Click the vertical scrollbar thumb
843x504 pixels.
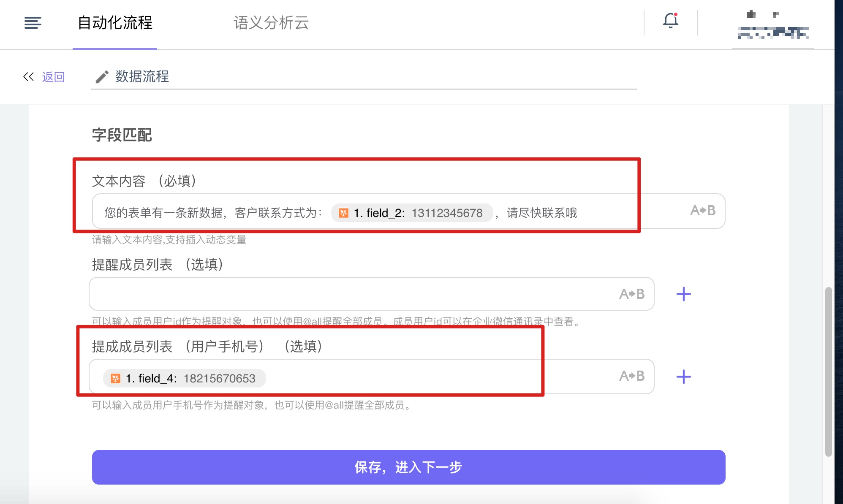[829, 371]
